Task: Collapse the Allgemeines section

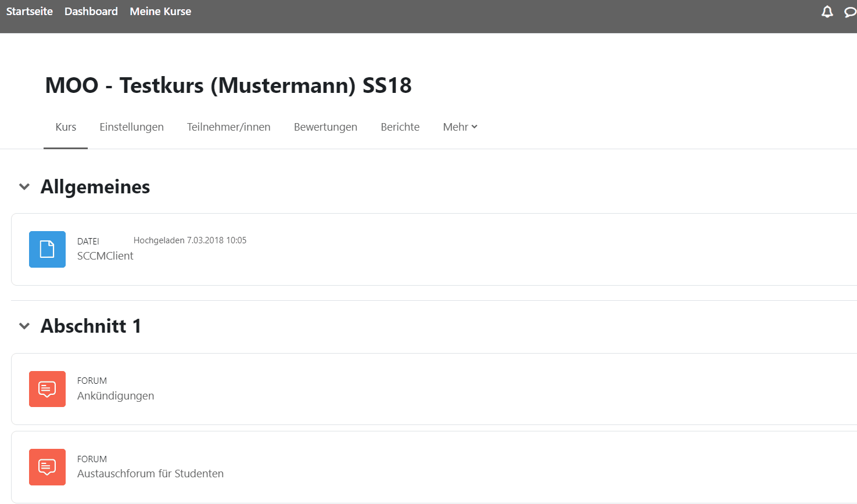Action: coord(24,187)
